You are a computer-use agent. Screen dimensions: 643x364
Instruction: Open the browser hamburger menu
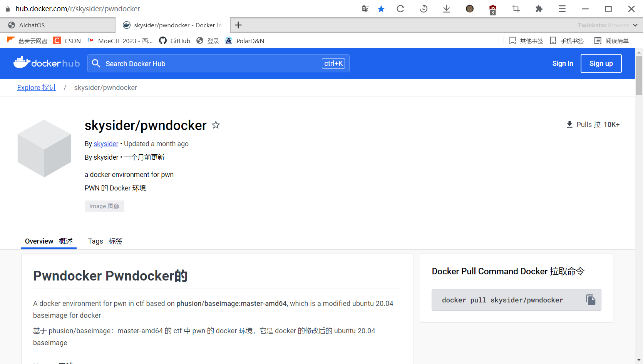[562, 9]
